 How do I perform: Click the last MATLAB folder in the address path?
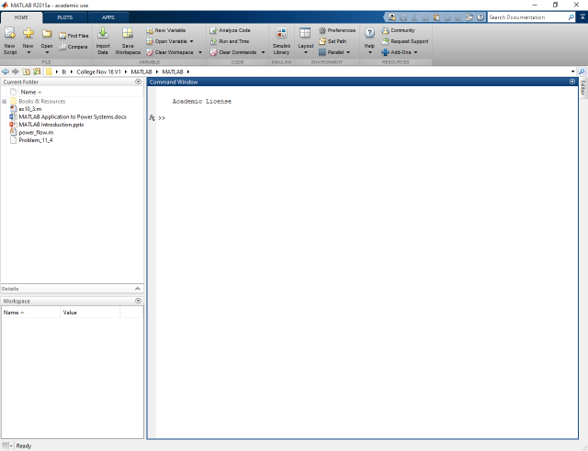point(172,72)
